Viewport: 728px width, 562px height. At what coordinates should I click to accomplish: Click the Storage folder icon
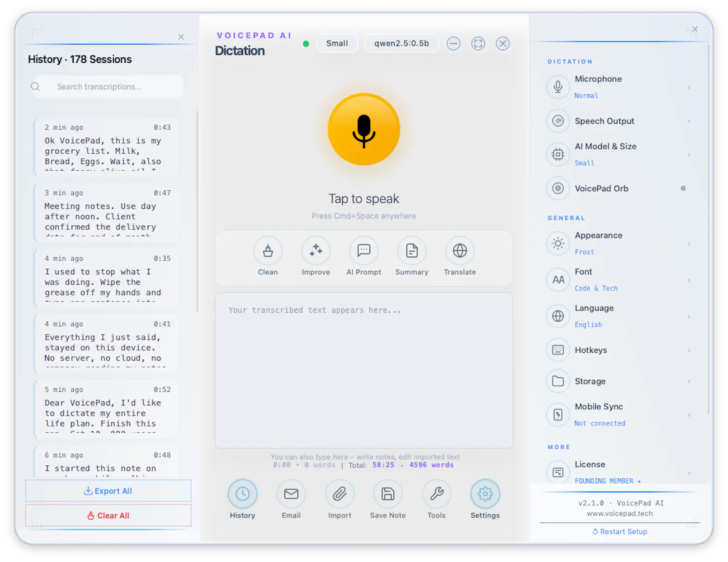pyautogui.click(x=558, y=381)
